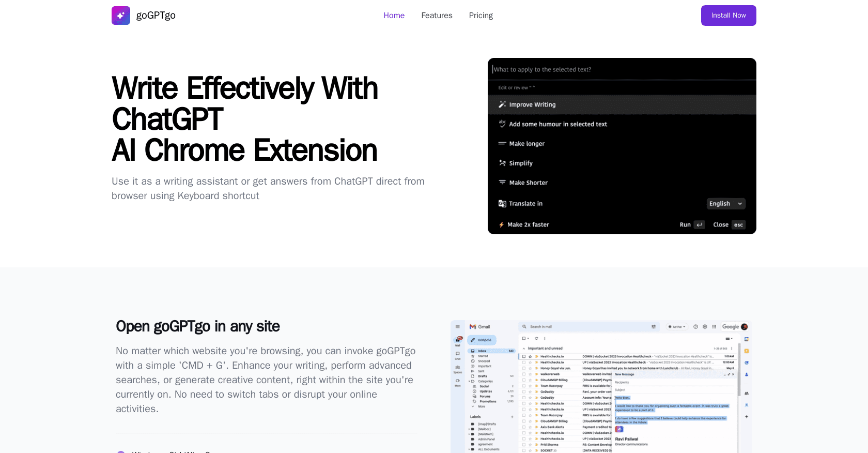Click the Google account avatar in Gmail preview
The width and height of the screenshot is (868, 453).
click(x=745, y=327)
